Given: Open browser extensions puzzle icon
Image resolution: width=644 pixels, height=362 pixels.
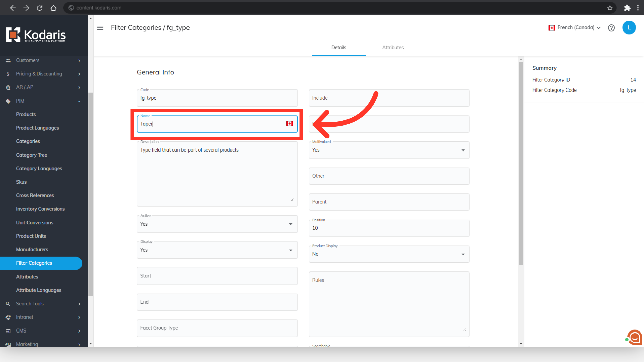Looking at the screenshot, I should pyautogui.click(x=627, y=8).
